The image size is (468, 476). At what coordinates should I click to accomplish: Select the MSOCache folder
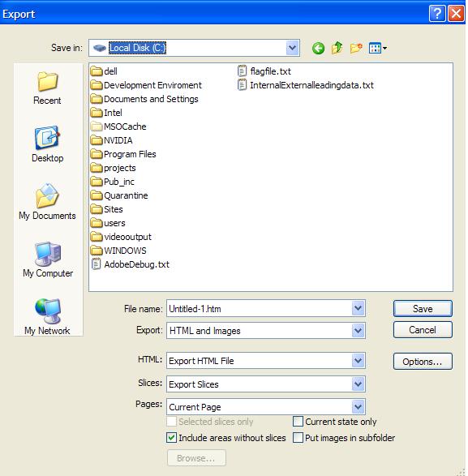click(x=118, y=127)
